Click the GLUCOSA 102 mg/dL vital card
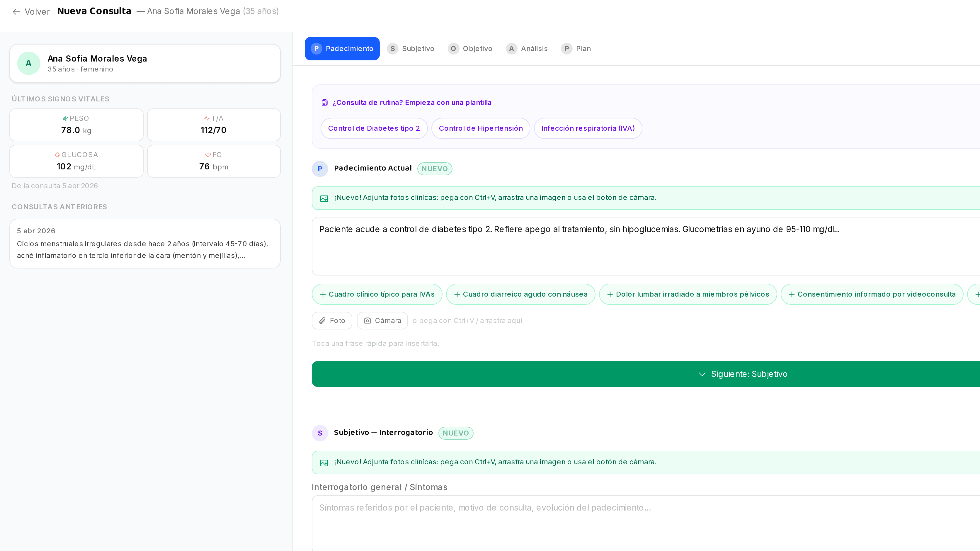 76,161
